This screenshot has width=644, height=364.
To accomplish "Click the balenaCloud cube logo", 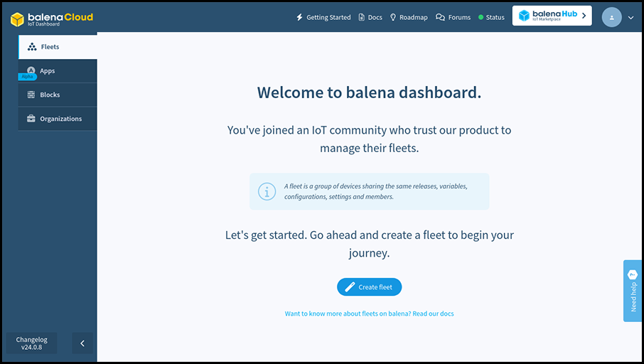I will [x=17, y=19].
